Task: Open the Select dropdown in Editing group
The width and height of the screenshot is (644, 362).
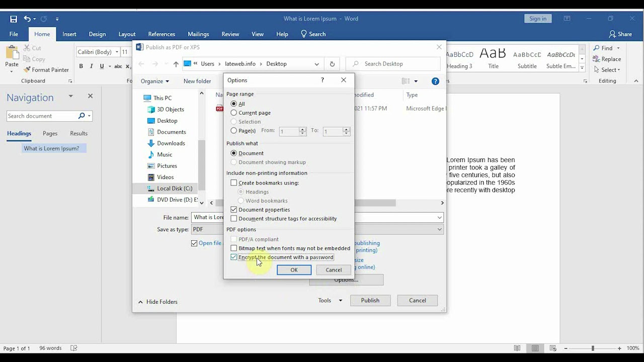Action: (607, 70)
